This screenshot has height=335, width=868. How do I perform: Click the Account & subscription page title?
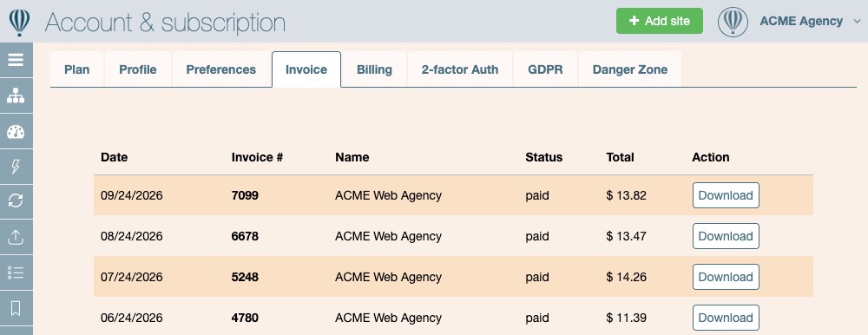[x=165, y=23]
